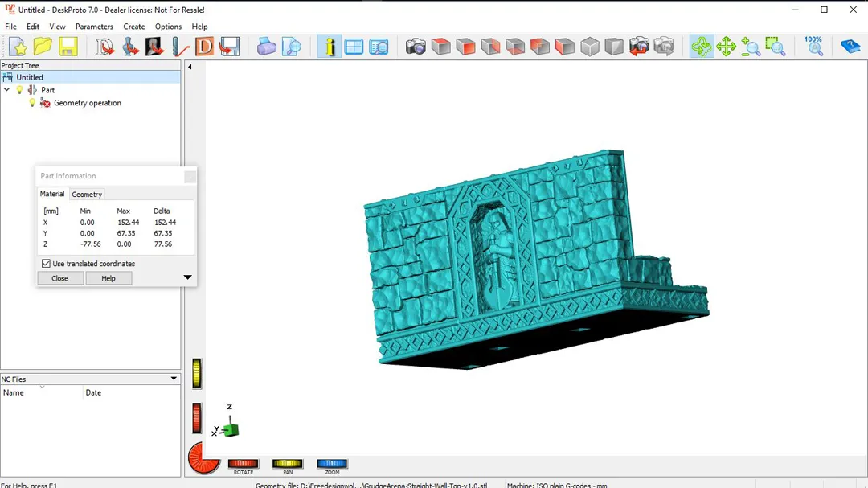Toggle the lightbulb visibility next to Part
Image resolution: width=868 pixels, height=488 pixels.
pos(20,90)
